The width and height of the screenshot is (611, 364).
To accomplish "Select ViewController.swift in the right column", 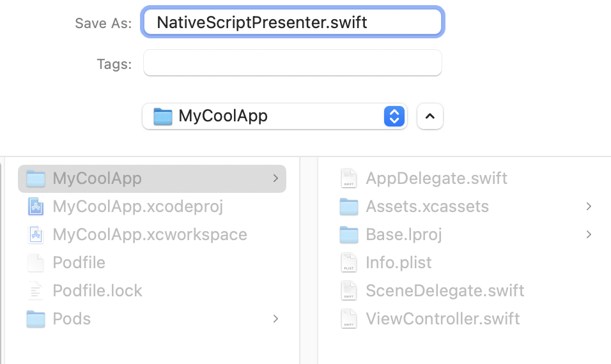I will coord(443,319).
